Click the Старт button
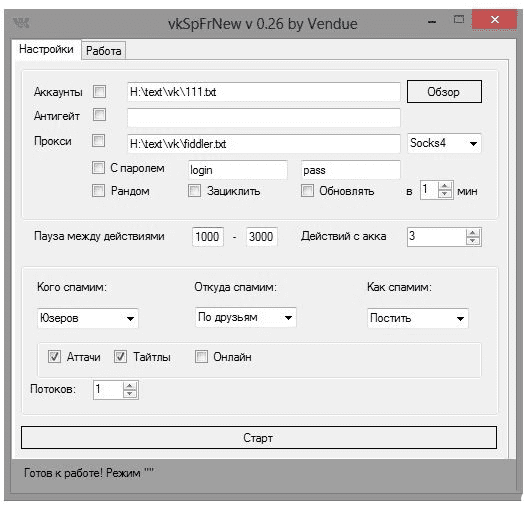The height and width of the screenshot is (509, 524). pos(259,437)
